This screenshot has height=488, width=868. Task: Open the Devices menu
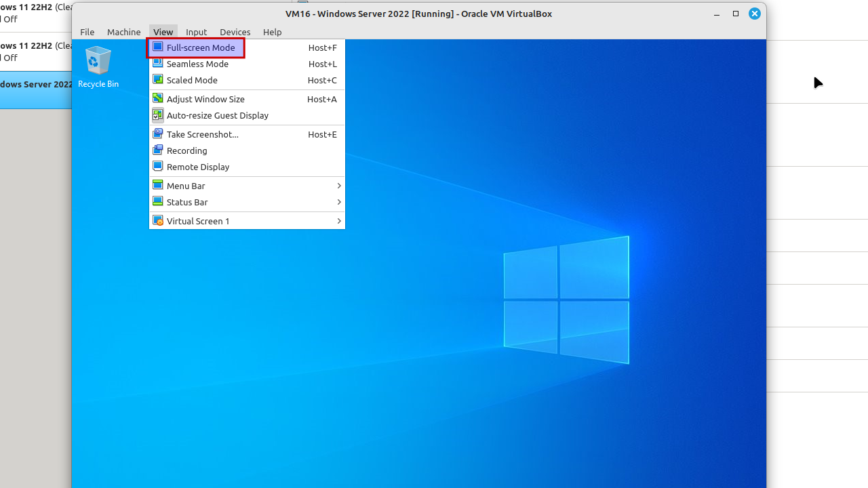coord(235,32)
